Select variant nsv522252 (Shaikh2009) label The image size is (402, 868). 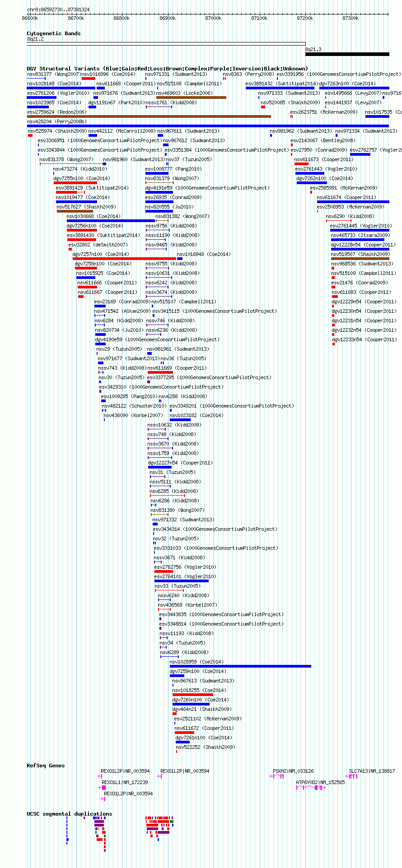205,747
